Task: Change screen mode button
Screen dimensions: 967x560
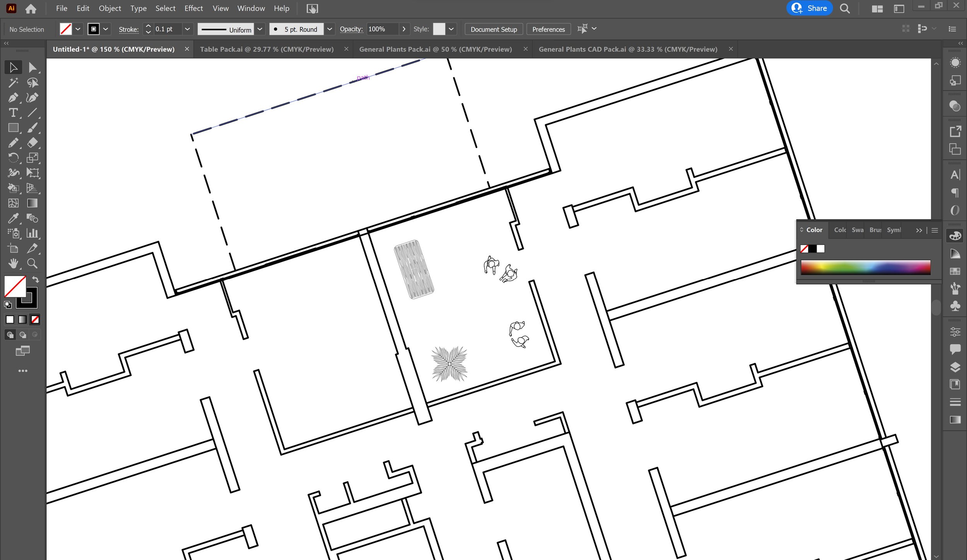Action: click(22, 351)
